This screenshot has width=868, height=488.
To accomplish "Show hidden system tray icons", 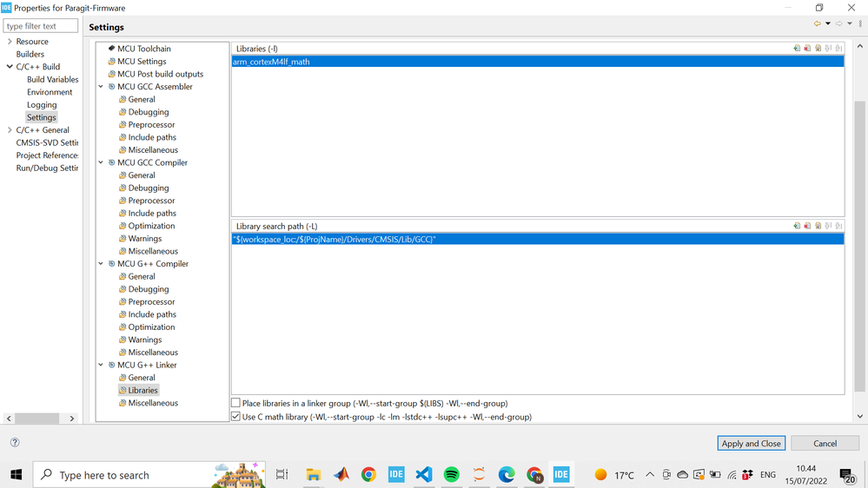I will coord(650,475).
